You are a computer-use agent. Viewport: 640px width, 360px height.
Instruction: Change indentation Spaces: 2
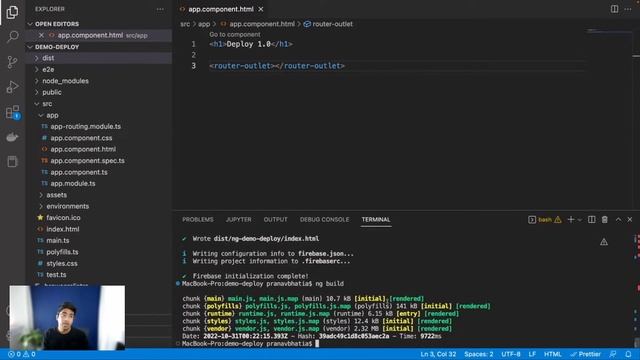pyautogui.click(x=478, y=354)
